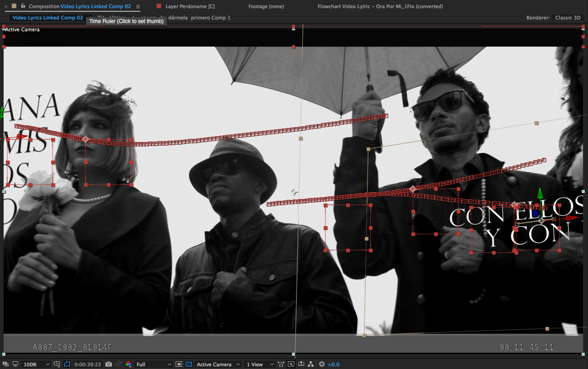Toggle mask and shape path visibility
Screen dimensions: 588x369
67,364
